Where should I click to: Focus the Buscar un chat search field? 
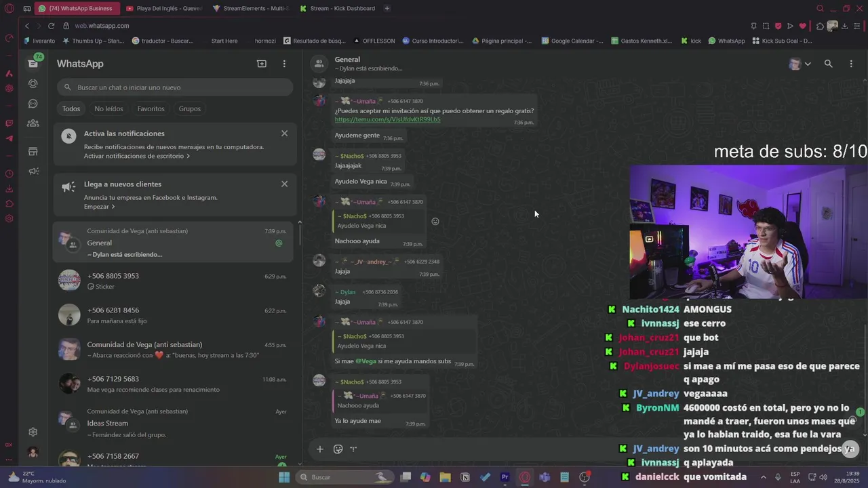pos(175,87)
